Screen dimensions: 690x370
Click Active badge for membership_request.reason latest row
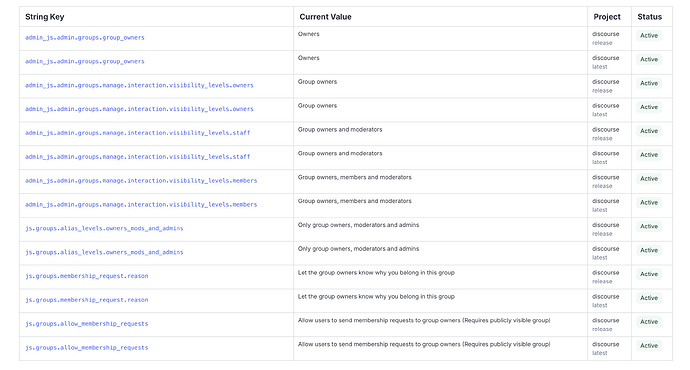tap(649, 298)
